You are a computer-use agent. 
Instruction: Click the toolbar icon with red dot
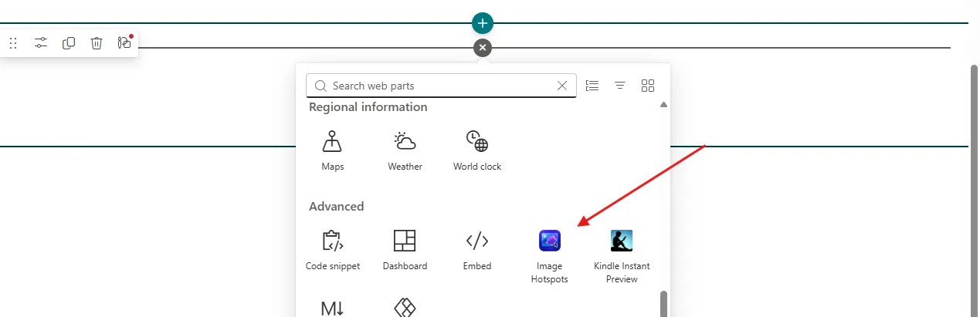pos(124,43)
